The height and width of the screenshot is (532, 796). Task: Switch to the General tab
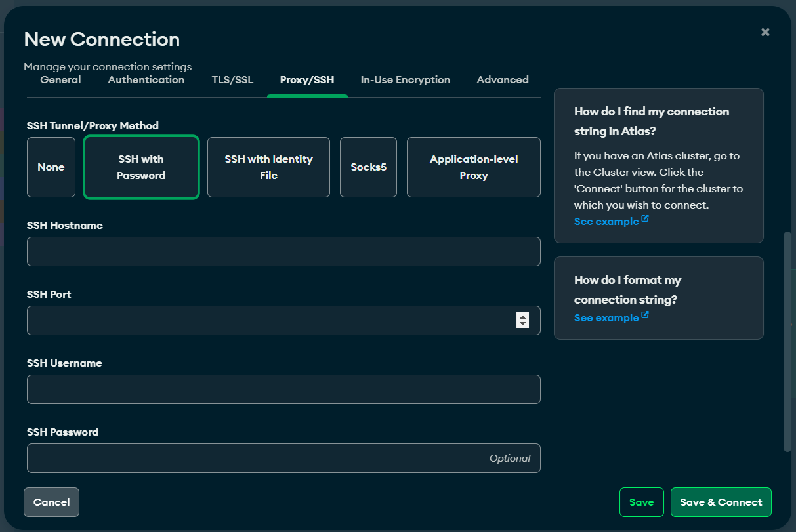click(60, 80)
